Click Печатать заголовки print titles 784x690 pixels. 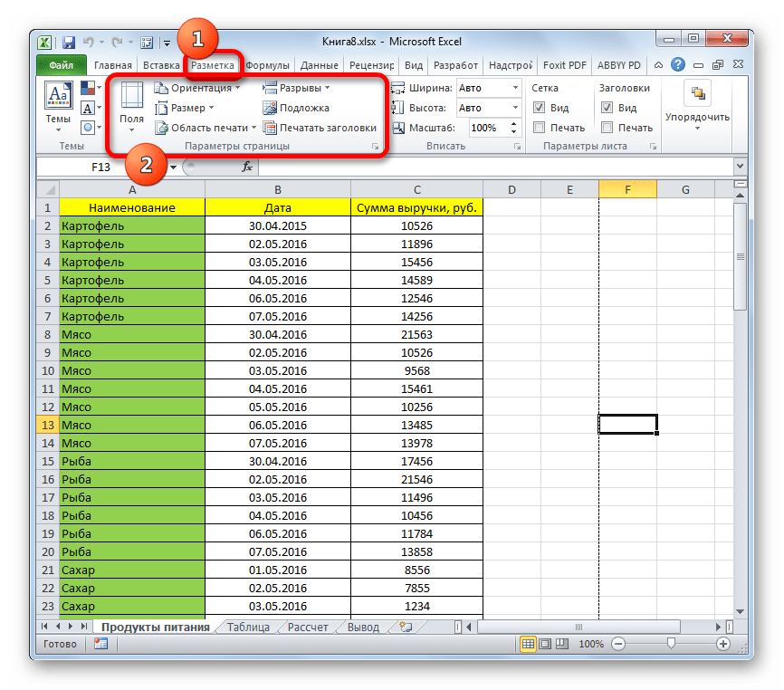tap(320, 128)
